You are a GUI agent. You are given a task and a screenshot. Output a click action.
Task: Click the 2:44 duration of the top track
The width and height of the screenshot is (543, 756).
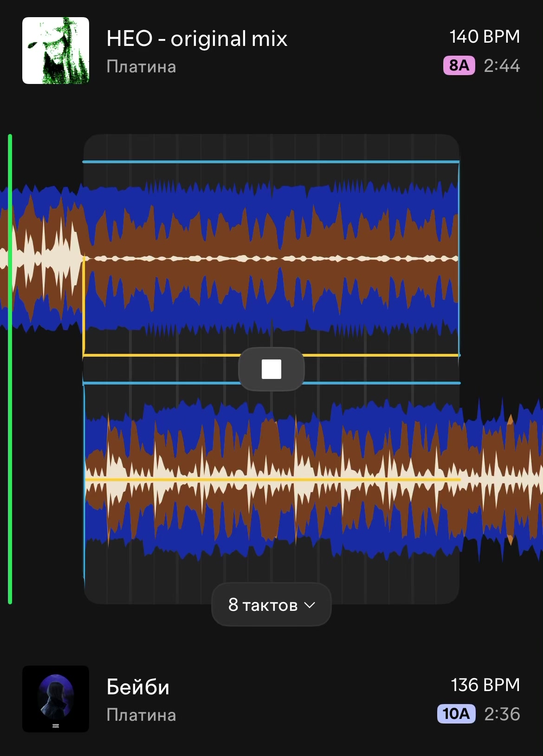(x=502, y=66)
